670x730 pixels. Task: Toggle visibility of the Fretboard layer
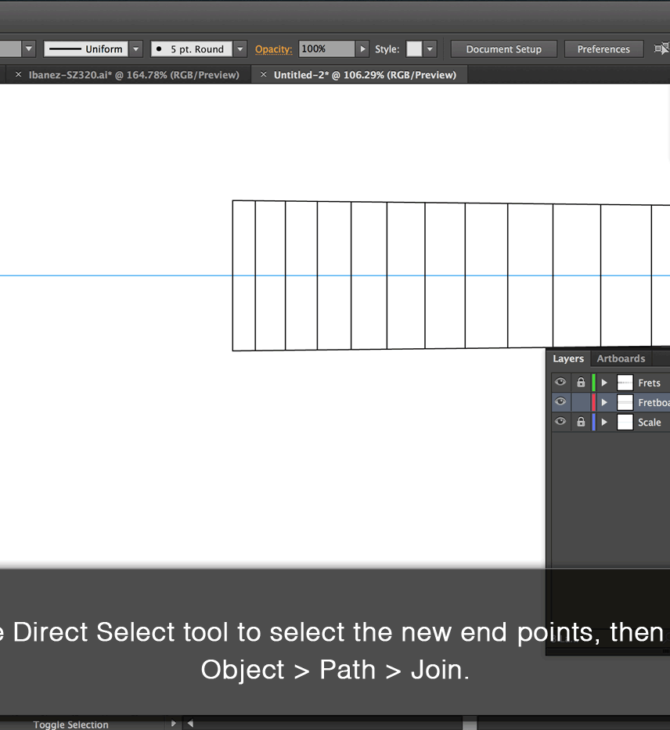(x=560, y=403)
